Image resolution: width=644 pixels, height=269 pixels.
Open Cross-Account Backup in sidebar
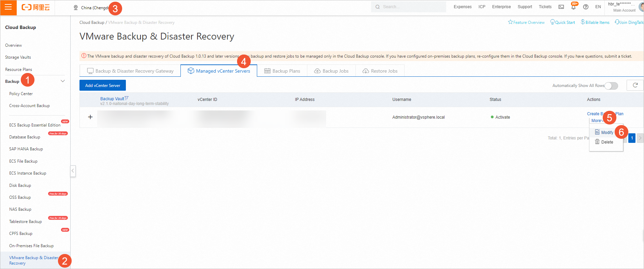click(30, 106)
